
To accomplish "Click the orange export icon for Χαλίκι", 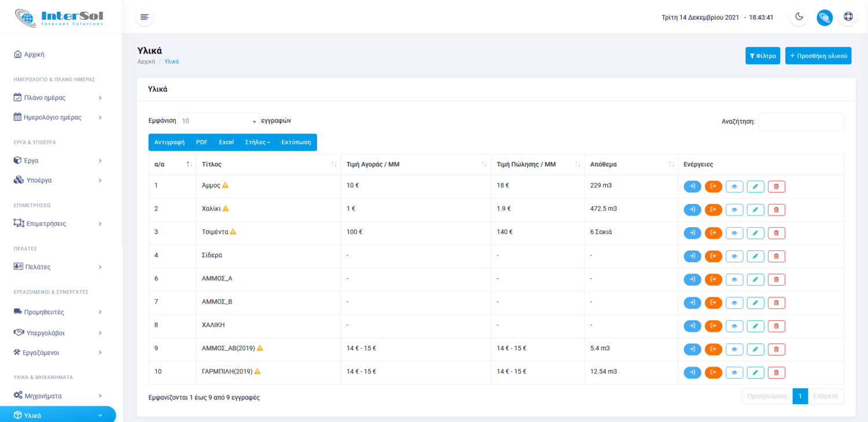I will coord(713,209).
